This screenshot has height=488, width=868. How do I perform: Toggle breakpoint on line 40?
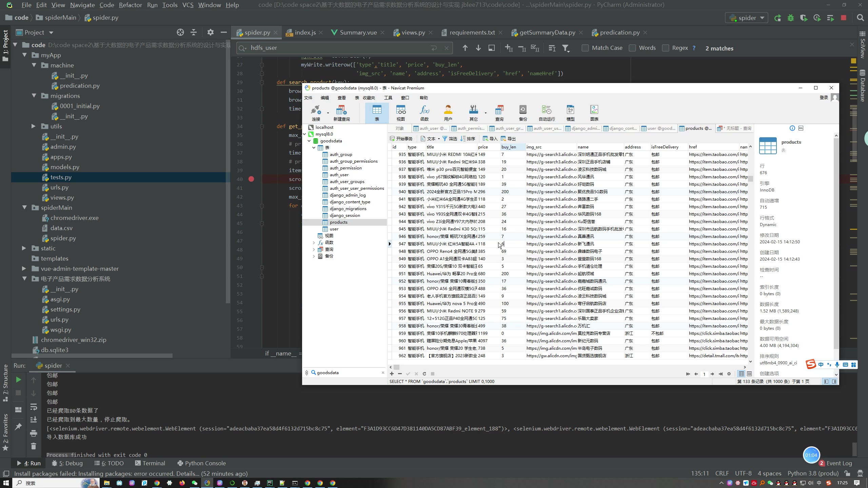click(x=251, y=179)
